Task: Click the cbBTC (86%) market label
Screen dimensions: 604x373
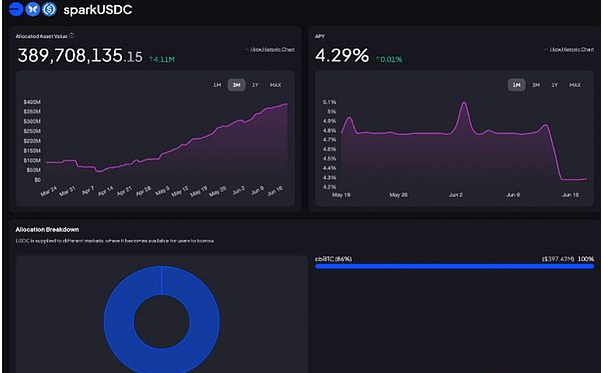Action: [334, 259]
